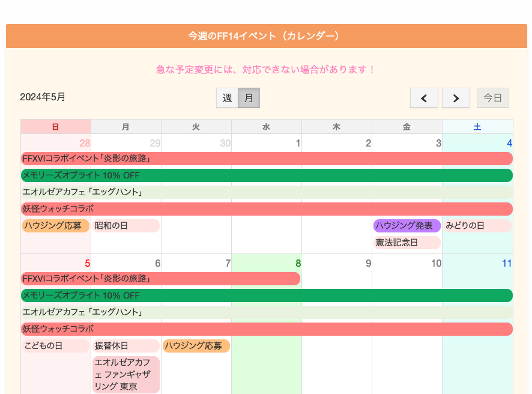The width and height of the screenshot is (532, 394).
Task: Select date 6 in the calendar
Action: pyautogui.click(x=157, y=263)
